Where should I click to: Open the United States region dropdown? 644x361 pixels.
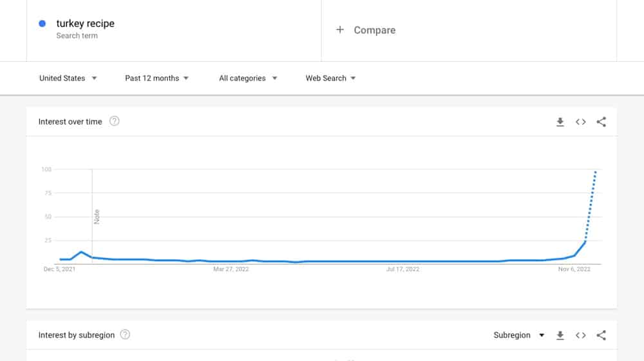point(68,78)
